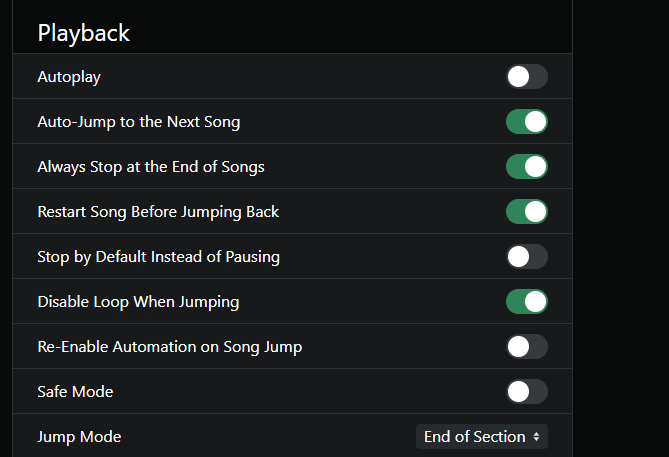
Task: Turn on the Safe Mode switch
Action: (x=527, y=392)
